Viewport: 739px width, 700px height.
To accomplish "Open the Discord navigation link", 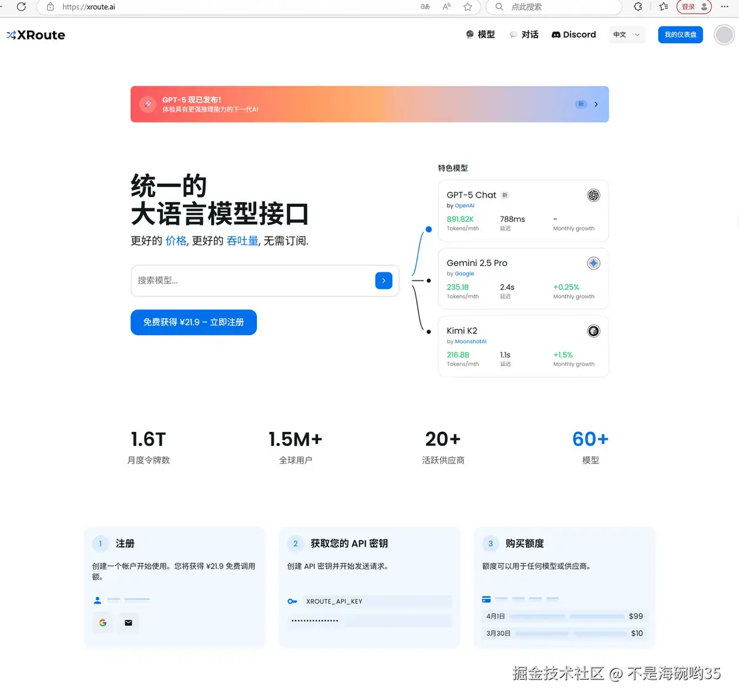I will pos(574,35).
